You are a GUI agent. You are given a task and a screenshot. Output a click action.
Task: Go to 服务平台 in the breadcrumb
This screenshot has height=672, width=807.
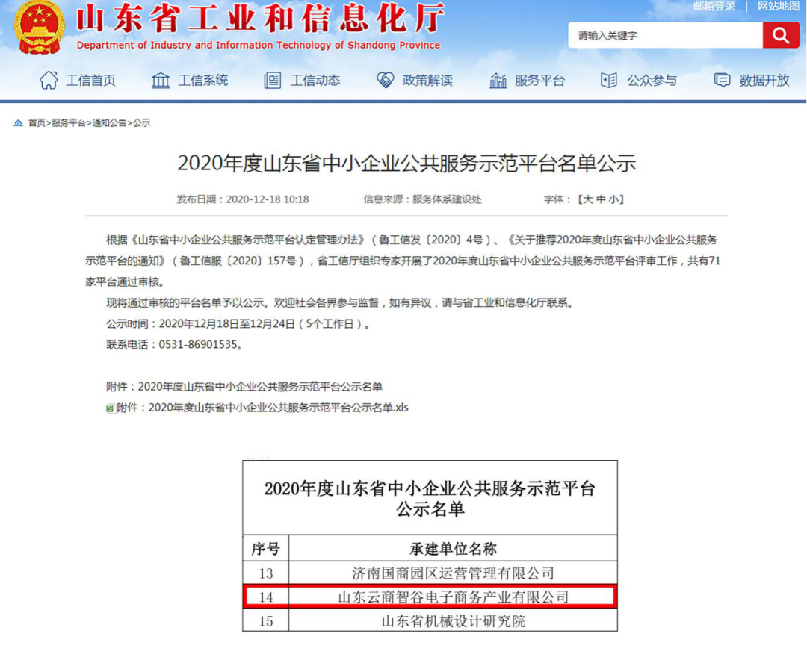click(x=69, y=123)
